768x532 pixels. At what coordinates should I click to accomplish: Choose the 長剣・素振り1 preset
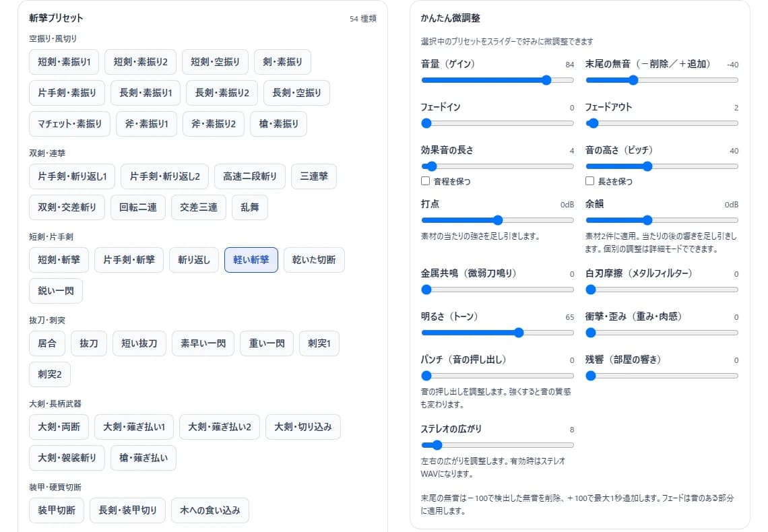tap(146, 92)
